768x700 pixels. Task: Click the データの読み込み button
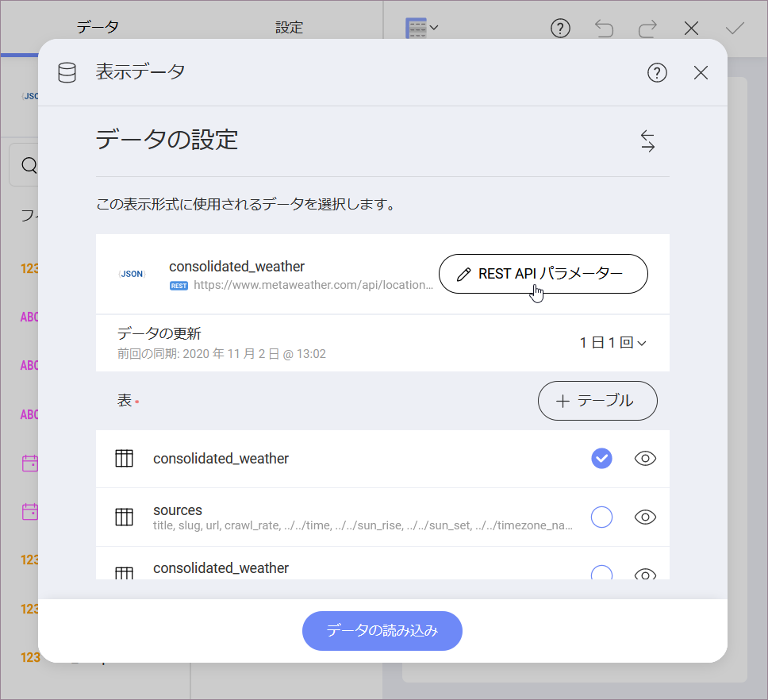pyautogui.click(x=382, y=630)
